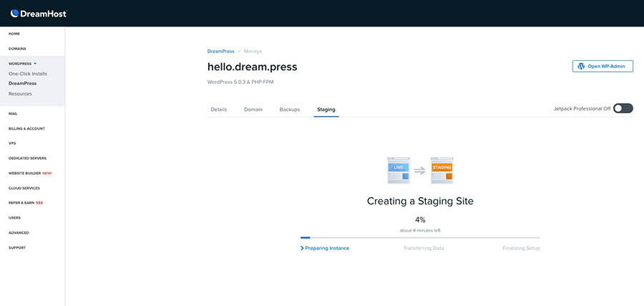Click the Finalizing Setup step label
This screenshot has width=644, height=306.
coord(521,249)
